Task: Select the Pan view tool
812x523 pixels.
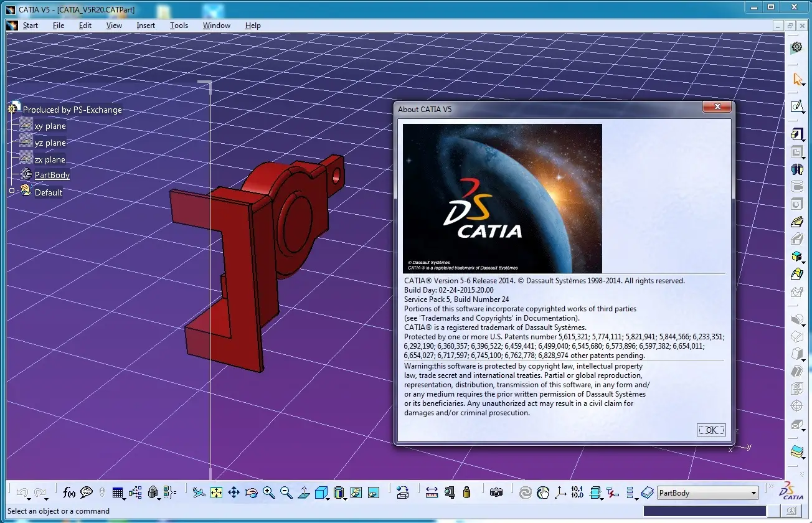Action: [x=234, y=492]
